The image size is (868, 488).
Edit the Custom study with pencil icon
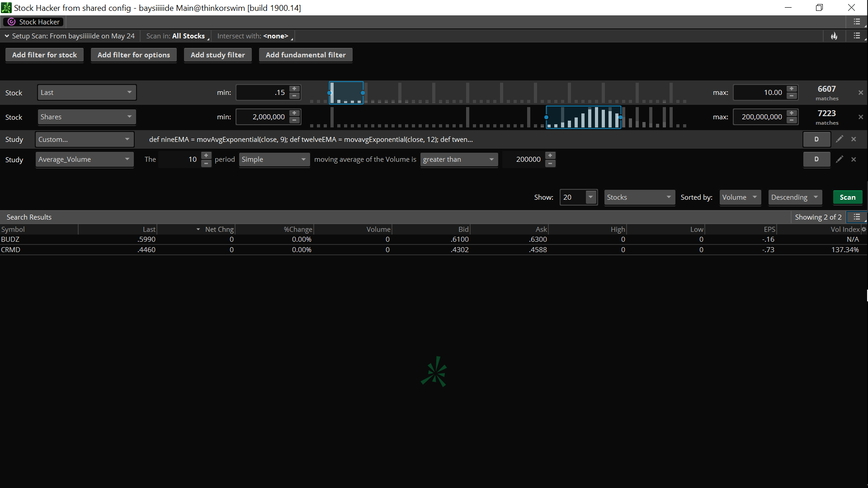pyautogui.click(x=840, y=139)
